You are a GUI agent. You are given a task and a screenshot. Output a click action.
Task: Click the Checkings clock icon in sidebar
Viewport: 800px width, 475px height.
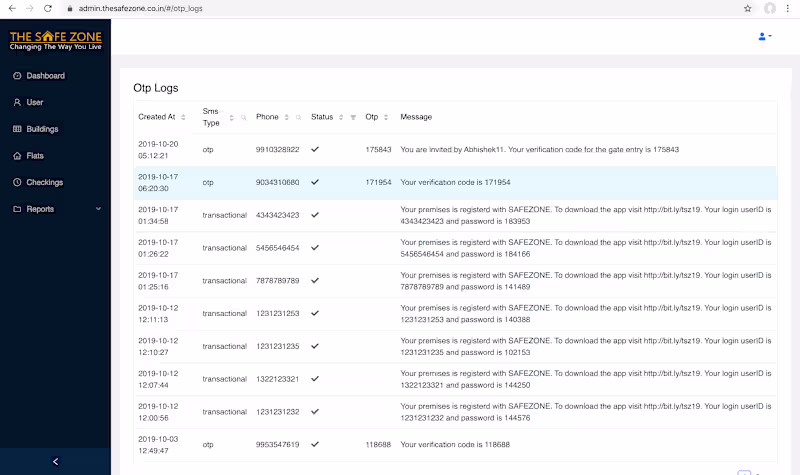click(x=17, y=182)
